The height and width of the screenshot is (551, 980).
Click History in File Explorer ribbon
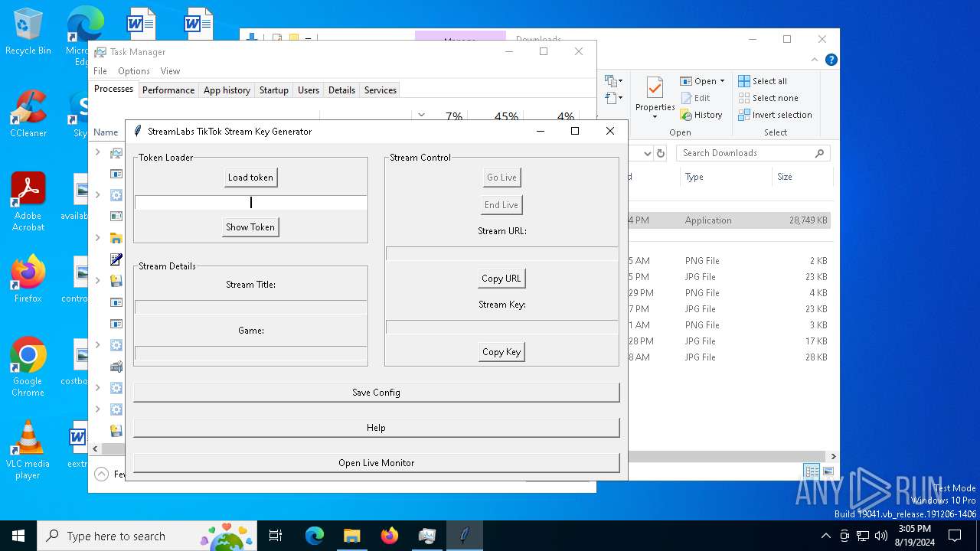(701, 115)
